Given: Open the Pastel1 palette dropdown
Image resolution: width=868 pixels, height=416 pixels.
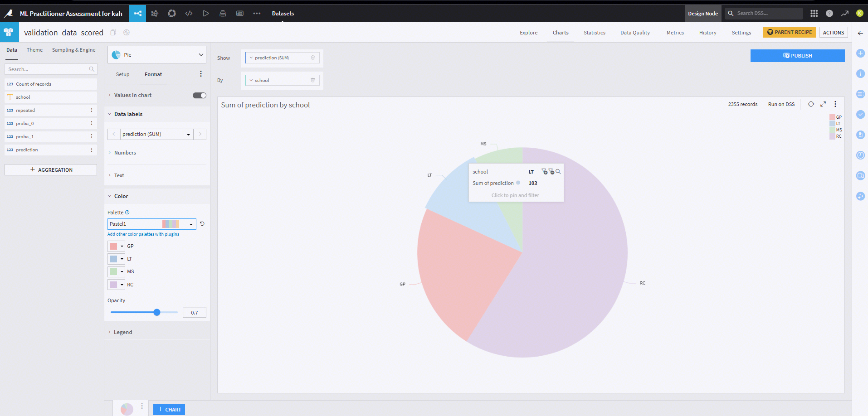Looking at the screenshot, I should [x=152, y=224].
